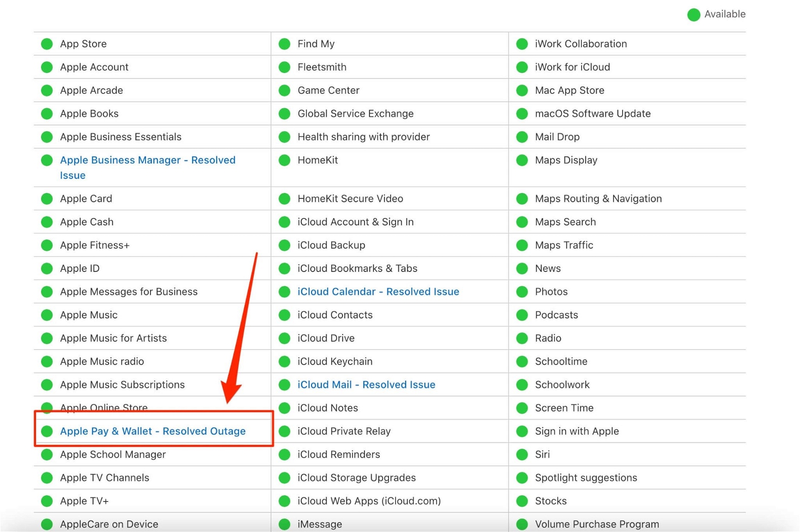
Task: Open Apple Business Manager Resolved Issue link
Action: pos(147,167)
